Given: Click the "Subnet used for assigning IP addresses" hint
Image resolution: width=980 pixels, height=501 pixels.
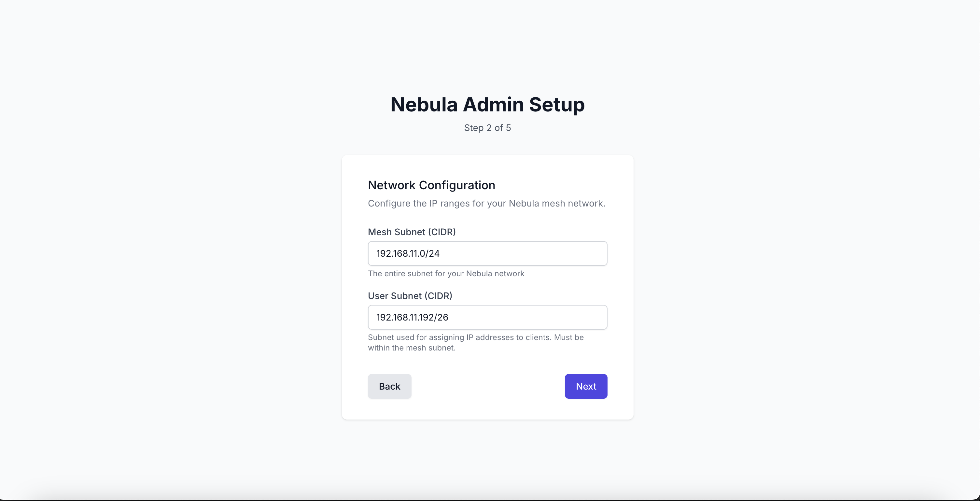Looking at the screenshot, I should (476, 337).
